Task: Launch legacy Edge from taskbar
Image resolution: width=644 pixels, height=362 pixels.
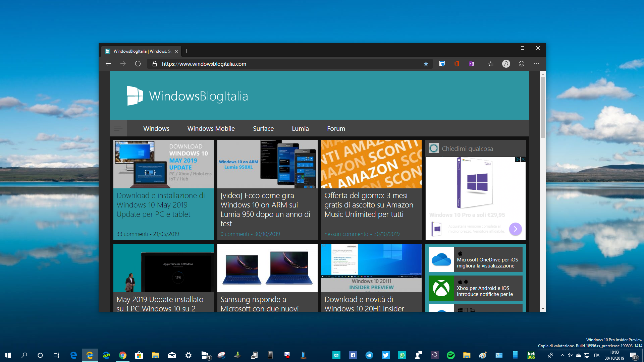Action: [x=73, y=355]
